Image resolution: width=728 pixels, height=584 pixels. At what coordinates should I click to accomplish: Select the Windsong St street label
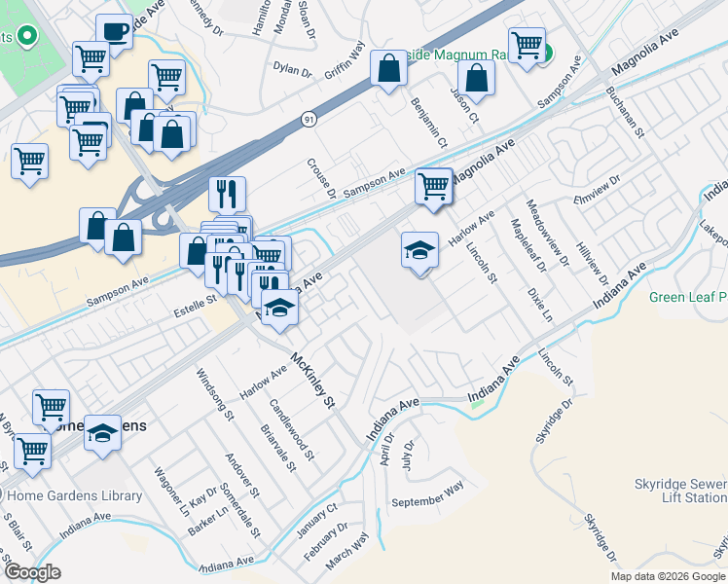[x=214, y=394]
